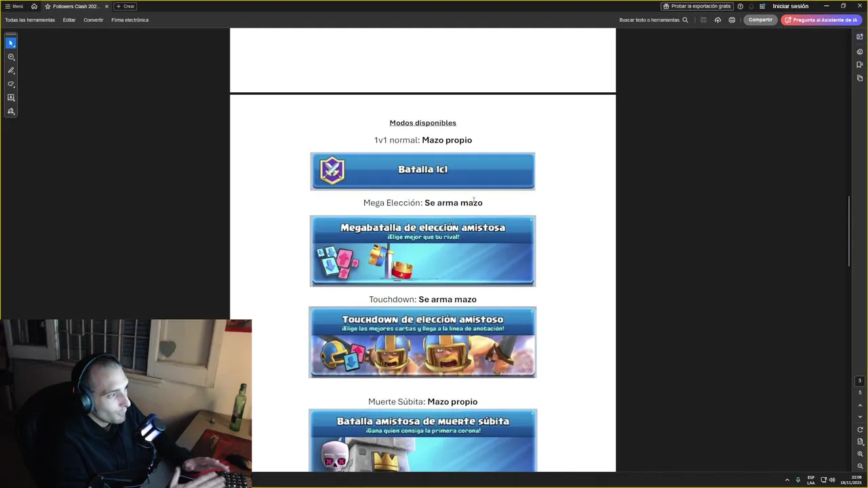Go to previous page with up chevron

(860, 405)
